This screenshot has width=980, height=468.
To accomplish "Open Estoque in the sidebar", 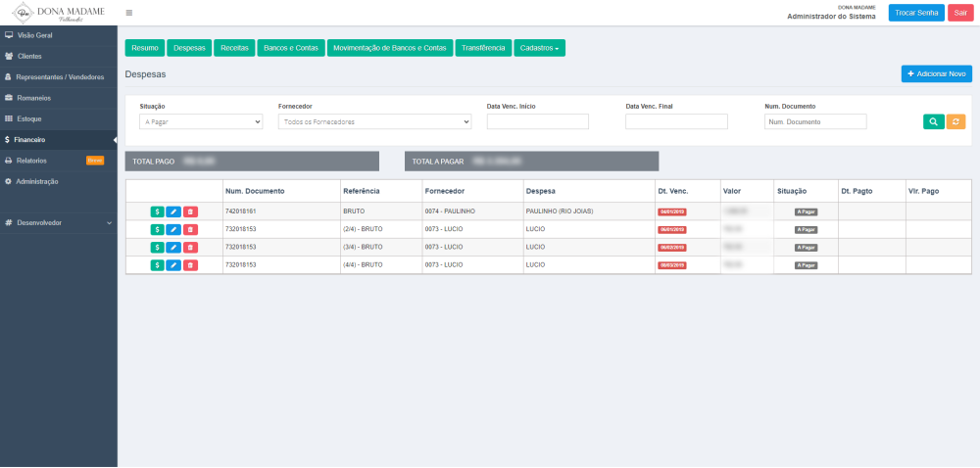I will click(29, 118).
